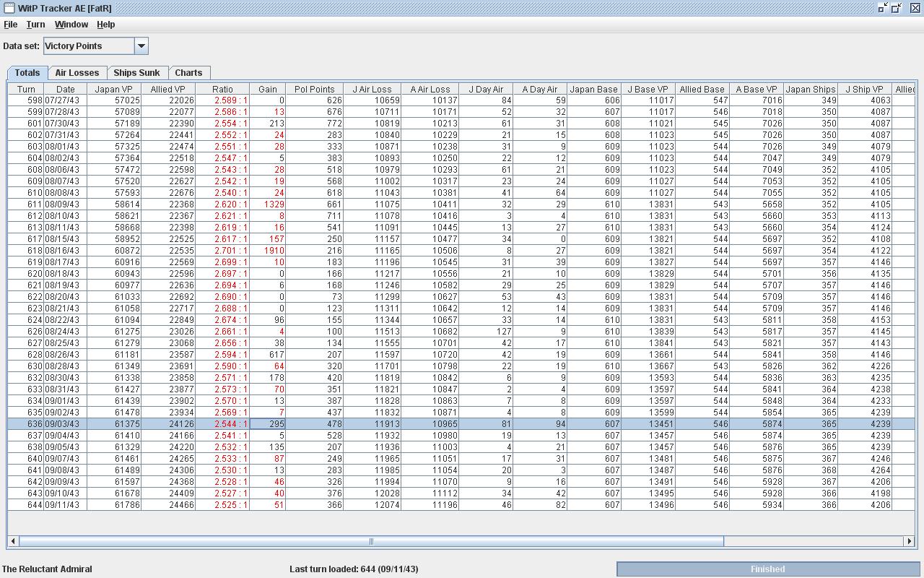Screen dimensions: 924x578
Task: Sort by the Japan VP column header
Action: (x=113, y=90)
